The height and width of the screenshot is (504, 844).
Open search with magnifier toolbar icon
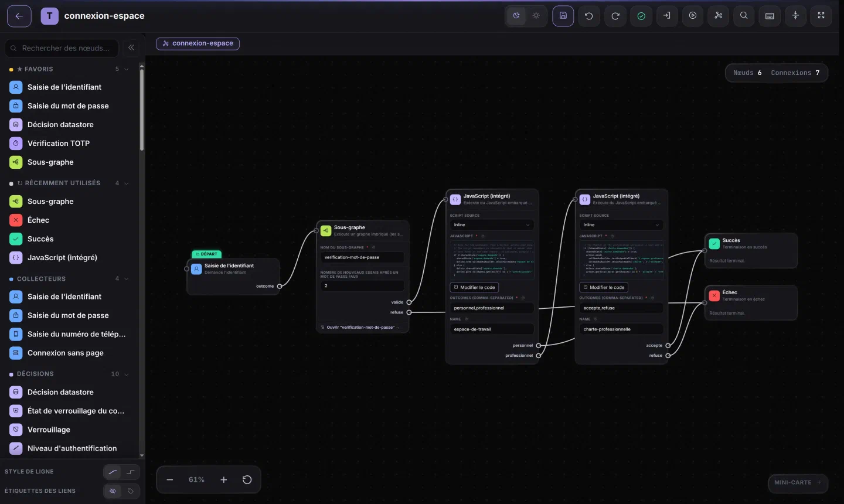tap(744, 16)
